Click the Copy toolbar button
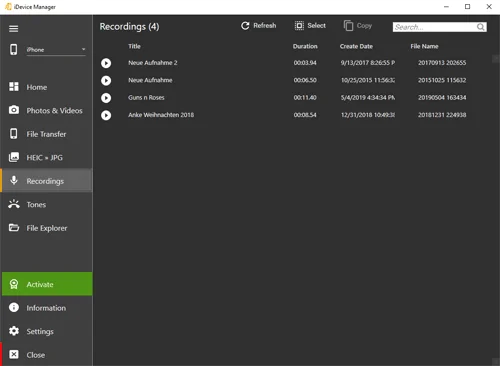 [x=358, y=26]
